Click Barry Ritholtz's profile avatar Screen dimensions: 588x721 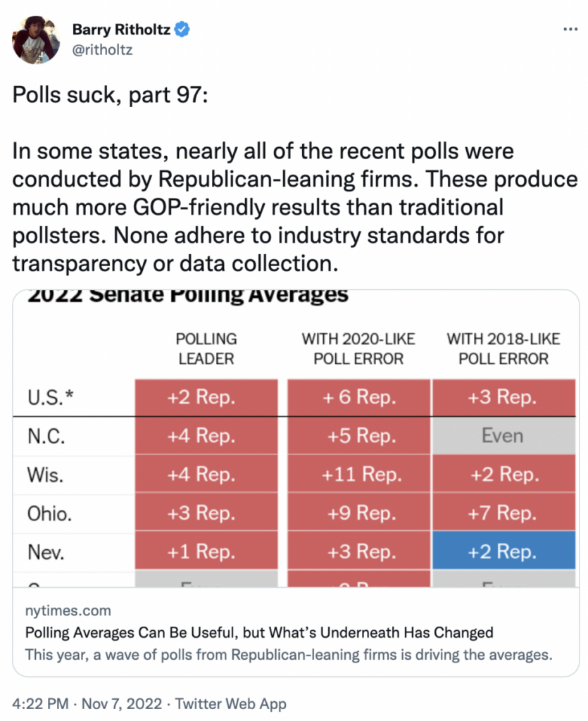click(x=35, y=39)
